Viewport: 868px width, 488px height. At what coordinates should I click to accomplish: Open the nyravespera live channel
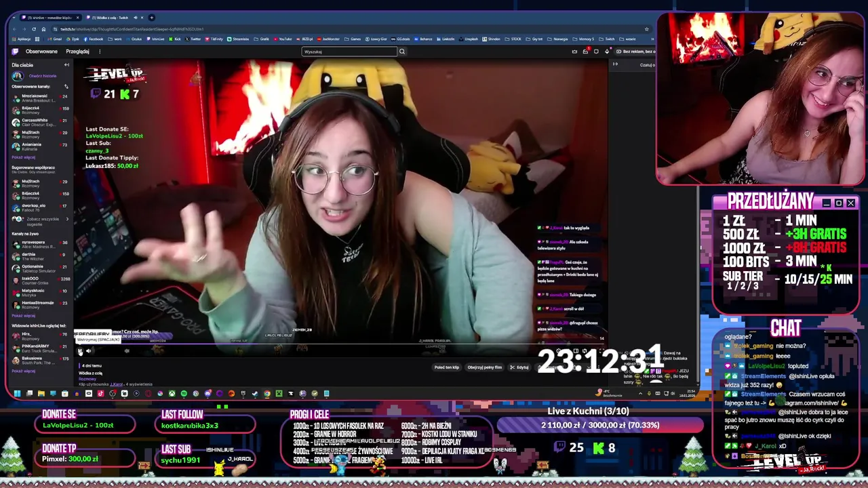point(40,245)
